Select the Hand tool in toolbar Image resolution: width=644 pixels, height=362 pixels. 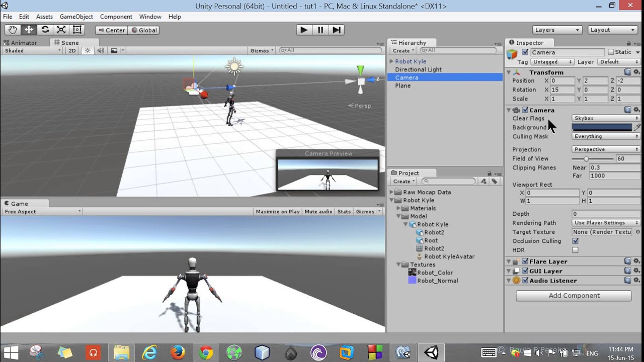click(12, 30)
